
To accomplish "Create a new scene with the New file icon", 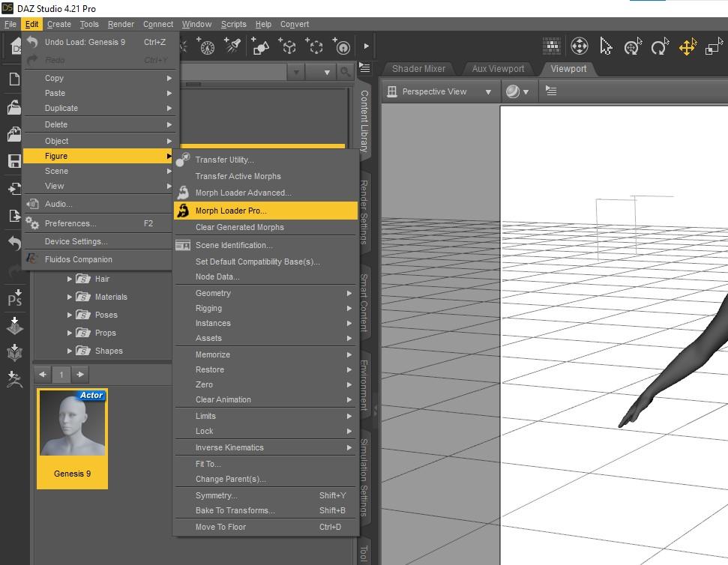I will [14, 79].
